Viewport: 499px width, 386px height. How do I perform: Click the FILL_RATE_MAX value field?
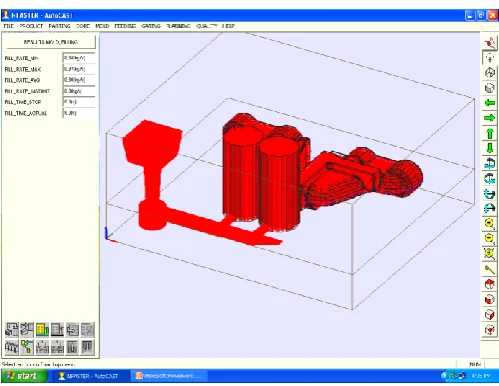point(79,69)
